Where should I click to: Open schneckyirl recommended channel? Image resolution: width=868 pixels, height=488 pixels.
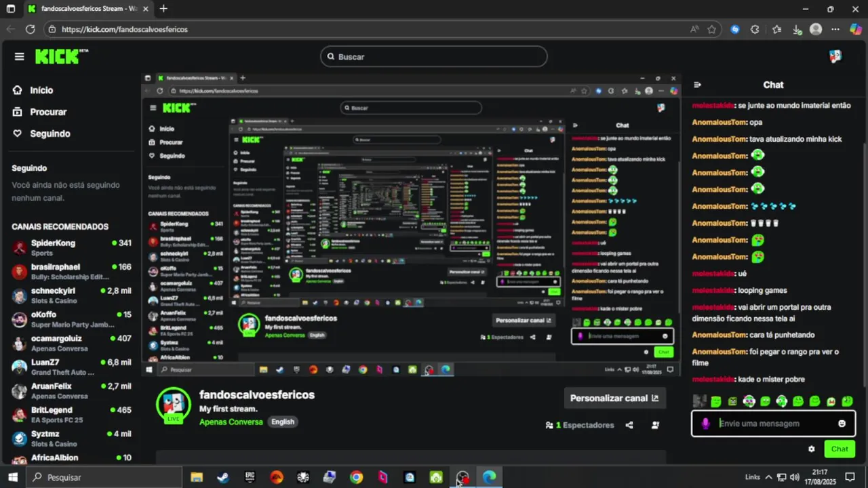click(71, 295)
